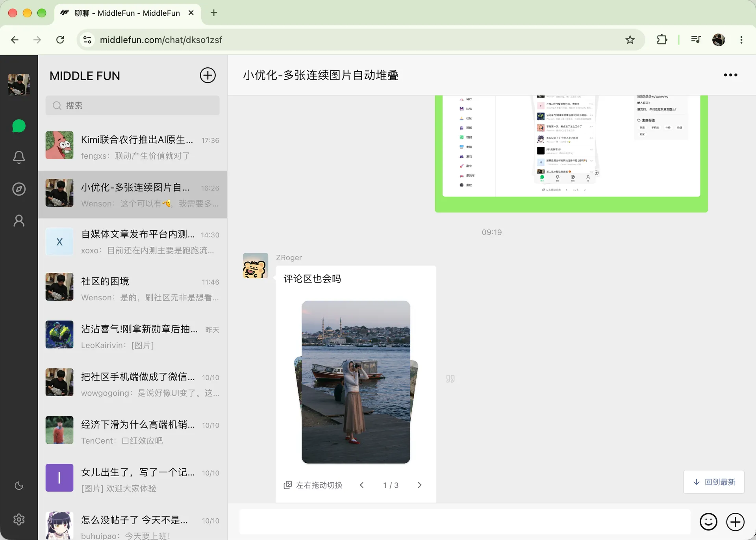The image size is (756, 540).
Task: Open chat Kimi联合农行推出AI原生
Action: coord(132,147)
